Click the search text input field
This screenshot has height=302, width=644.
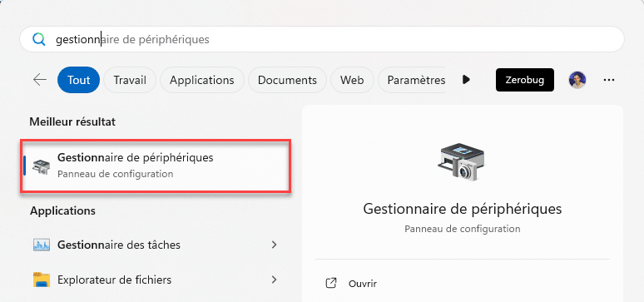[x=322, y=39]
